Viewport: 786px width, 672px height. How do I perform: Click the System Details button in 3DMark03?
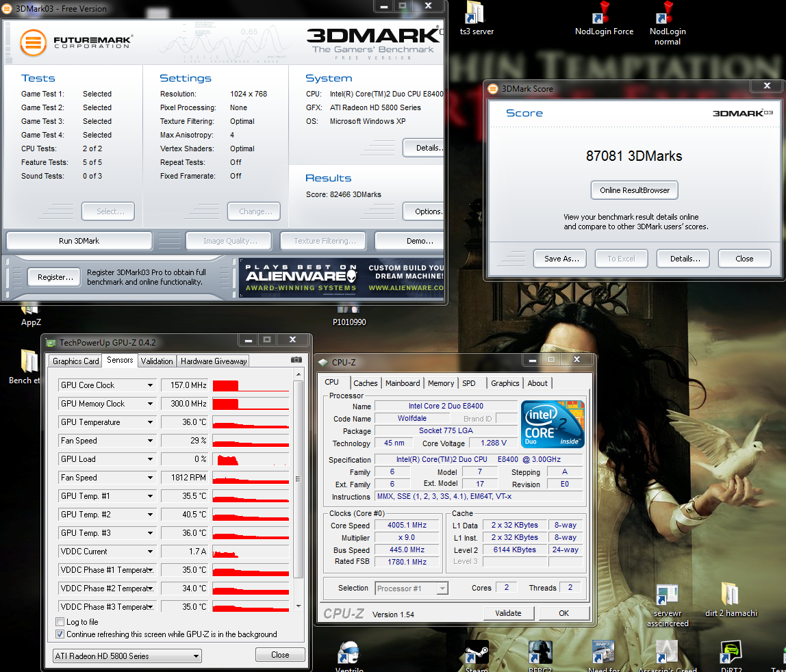(x=424, y=148)
